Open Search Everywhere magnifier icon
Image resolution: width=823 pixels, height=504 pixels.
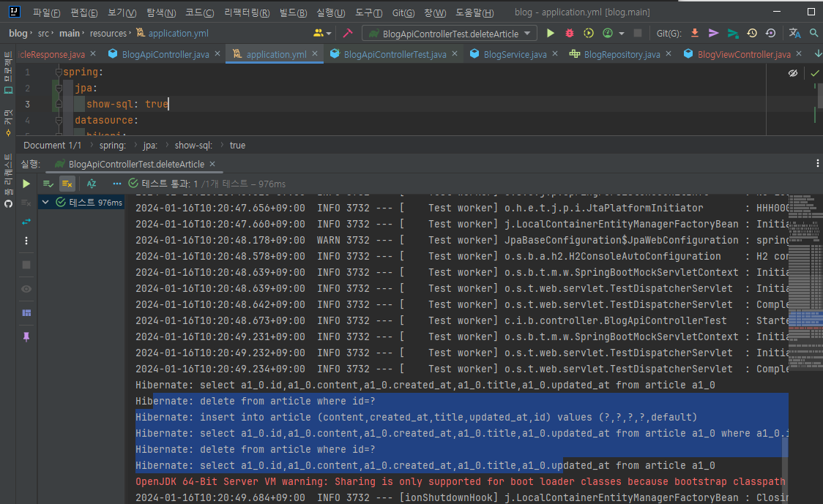[814, 33]
